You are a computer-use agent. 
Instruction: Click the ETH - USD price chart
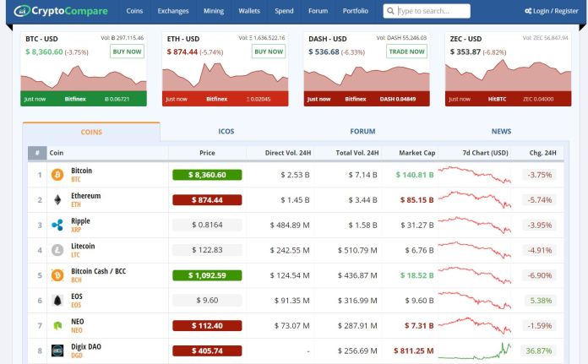pos(225,76)
